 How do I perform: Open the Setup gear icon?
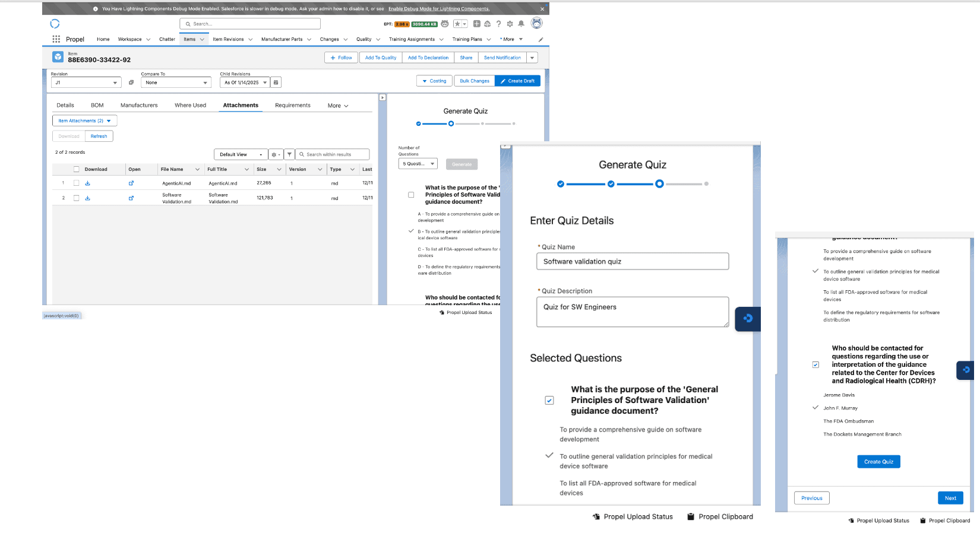tap(510, 24)
